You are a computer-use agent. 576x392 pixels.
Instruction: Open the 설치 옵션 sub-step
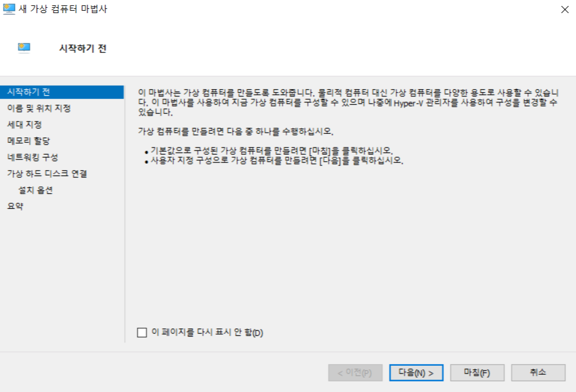(x=36, y=190)
